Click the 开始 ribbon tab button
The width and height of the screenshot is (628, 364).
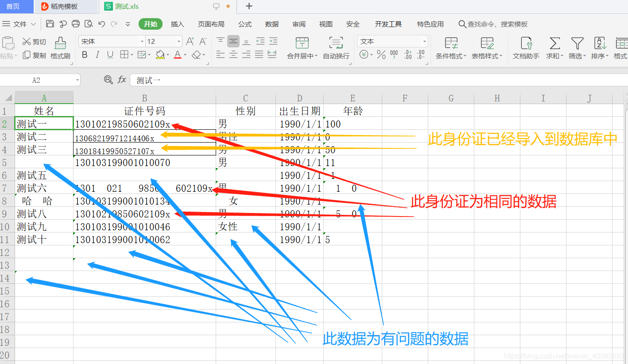pos(151,24)
